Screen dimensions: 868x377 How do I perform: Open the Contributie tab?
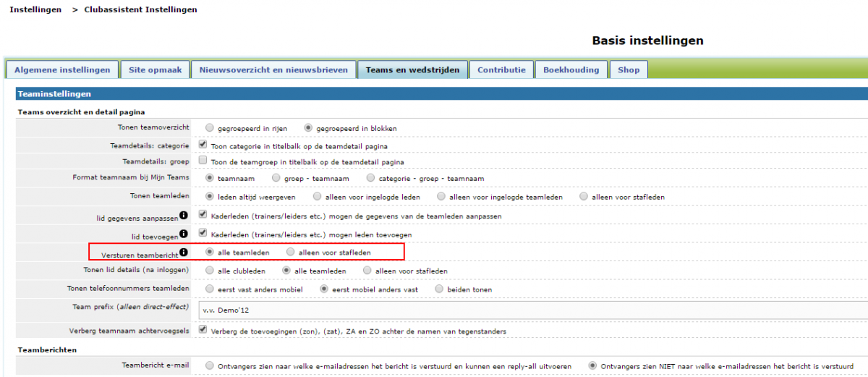[501, 69]
